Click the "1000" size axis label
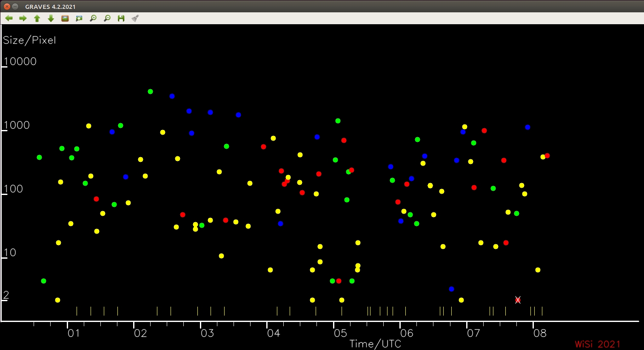Viewport: 644px width, 350px height. (17, 125)
